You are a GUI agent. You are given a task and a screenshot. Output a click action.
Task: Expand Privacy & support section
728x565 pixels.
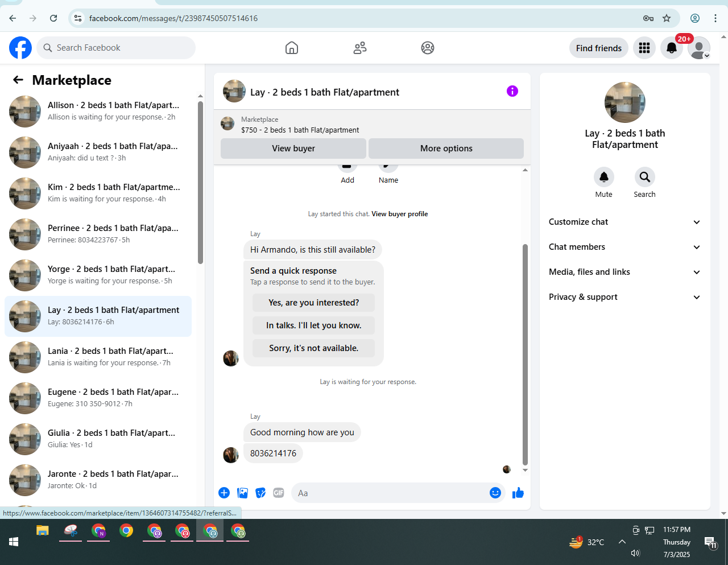pyautogui.click(x=624, y=297)
